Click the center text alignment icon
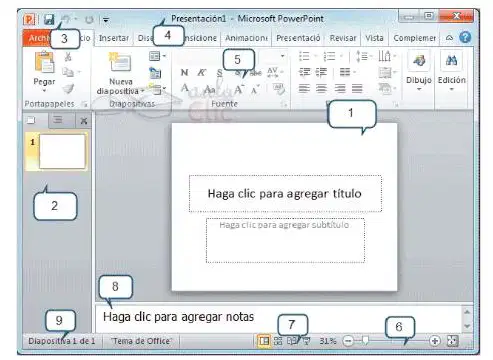 pyautogui.click(x=321, y=88)
